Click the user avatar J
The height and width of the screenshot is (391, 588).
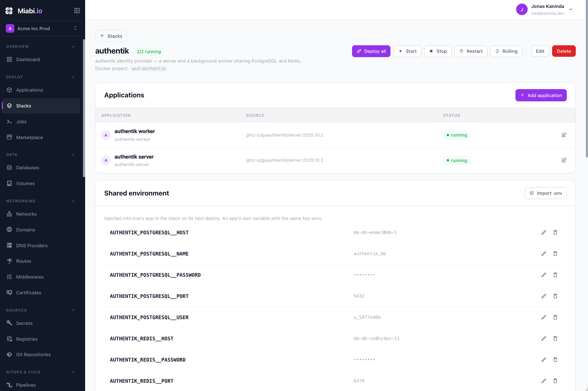(x=522, y=9)
